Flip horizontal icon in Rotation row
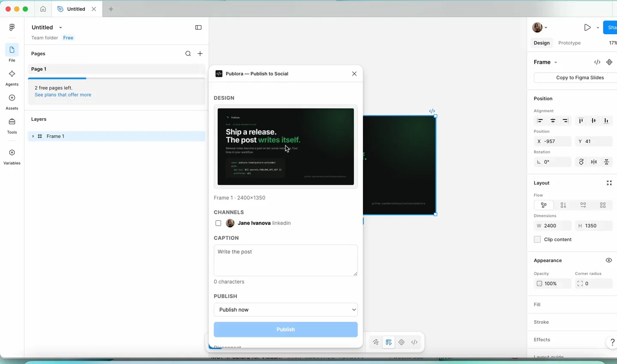Image resolution: width=617 pixels, height=364 pixels. point(594,162)
